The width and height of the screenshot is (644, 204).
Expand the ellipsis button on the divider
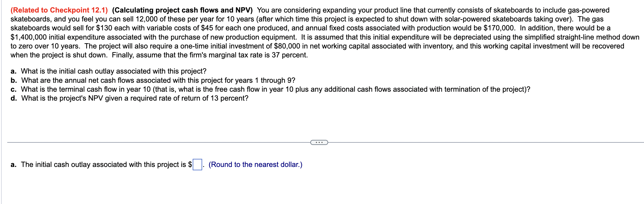[319, 142]
